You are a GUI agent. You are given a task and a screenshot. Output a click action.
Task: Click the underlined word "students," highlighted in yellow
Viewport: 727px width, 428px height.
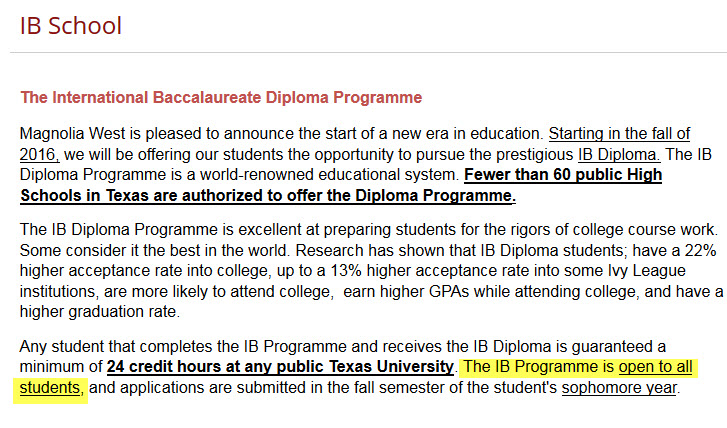click(x=51, y=388)
